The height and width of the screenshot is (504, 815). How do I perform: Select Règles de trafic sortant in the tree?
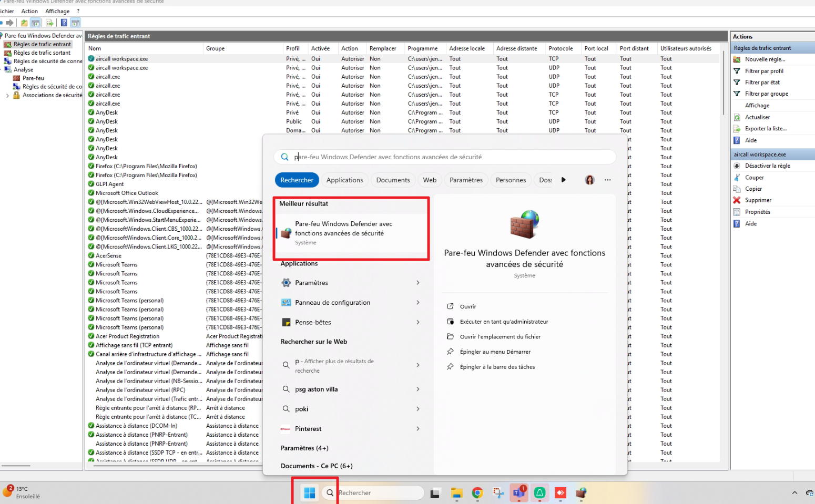[x=42, y=53]
